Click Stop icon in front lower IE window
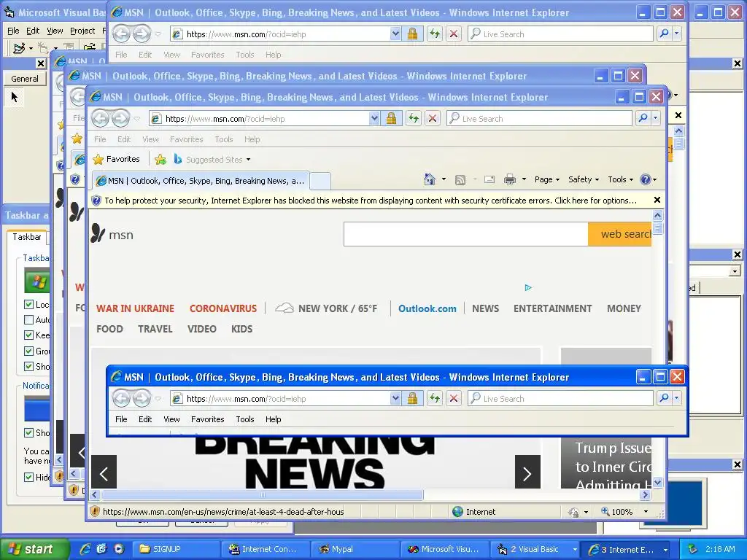747x560 pixels. [x=454, y=398]
